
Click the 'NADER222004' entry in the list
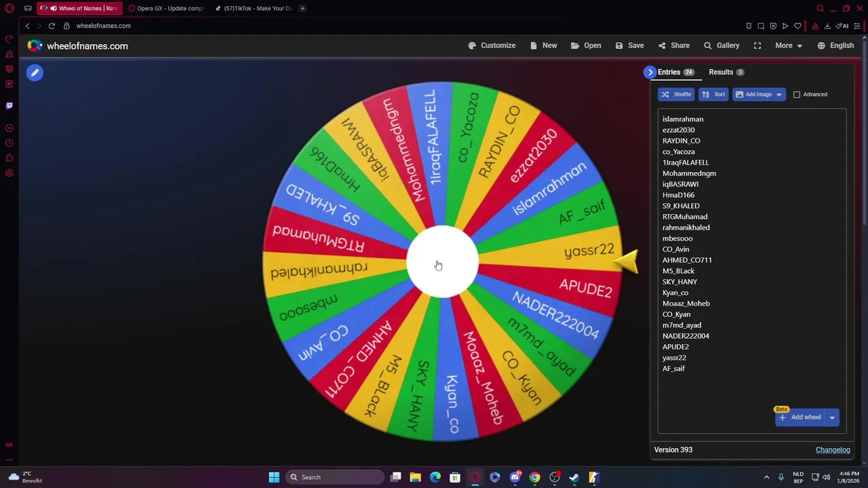click(686, 336)
